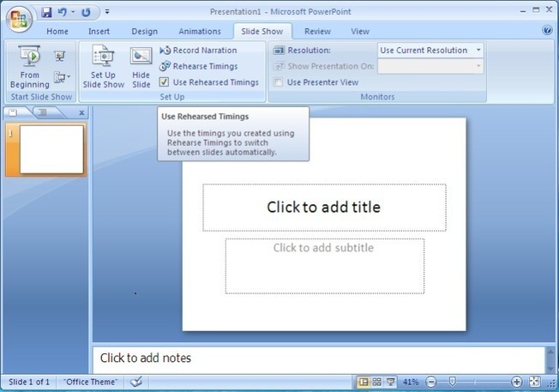Click the 'Click to add subtitle' placeholder

tap(324, 266)
